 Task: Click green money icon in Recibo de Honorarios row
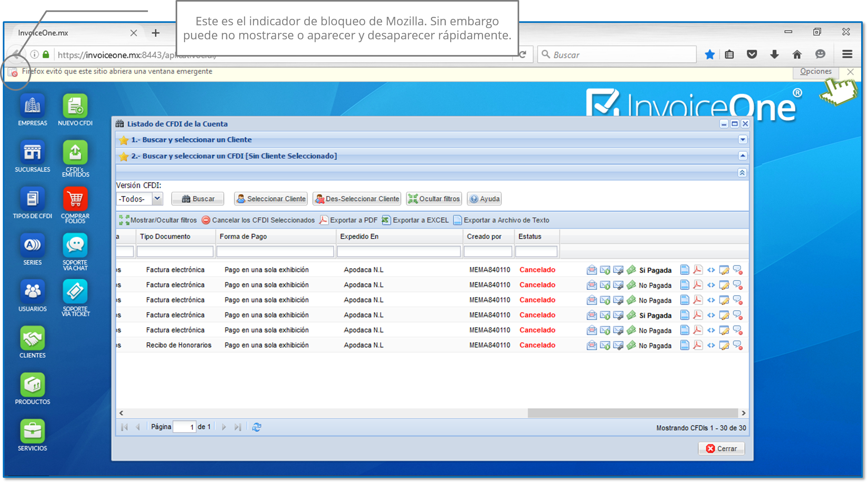631,345
